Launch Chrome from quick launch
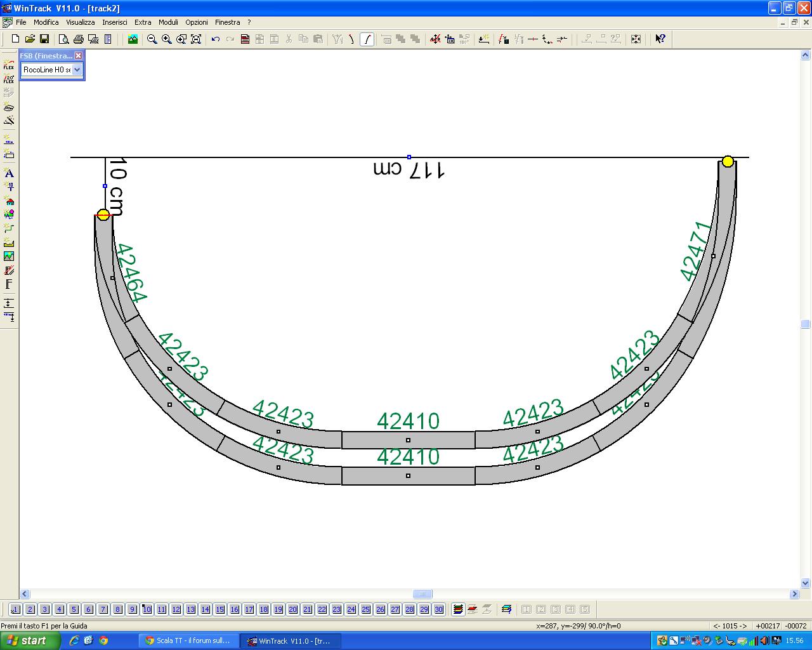 103,640
